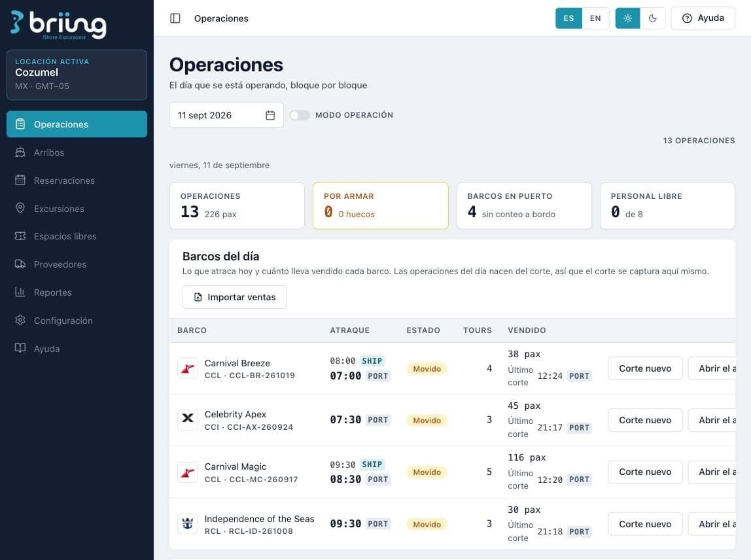Switch to the light theme sun icon
The image size is (751, 560).
627,18
